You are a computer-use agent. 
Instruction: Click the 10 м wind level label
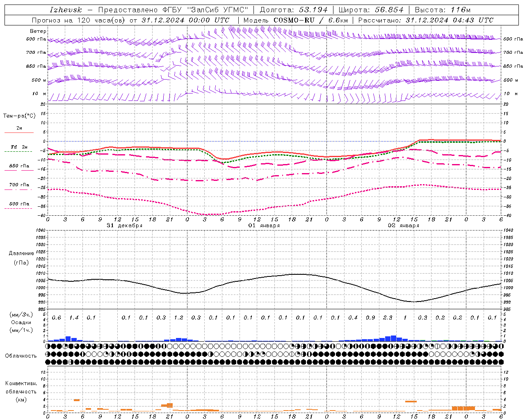pyautogui.click(x=39, y=94)
